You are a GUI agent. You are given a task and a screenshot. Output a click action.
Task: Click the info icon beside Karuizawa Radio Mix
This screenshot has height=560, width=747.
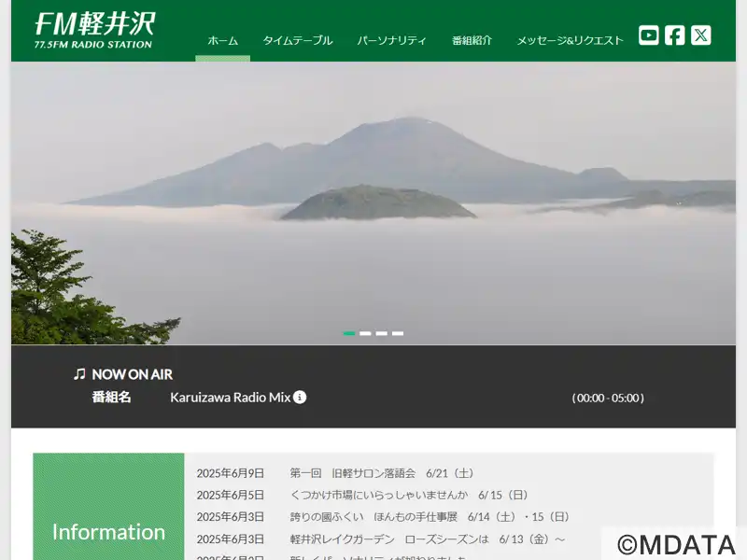coord(300,398)
